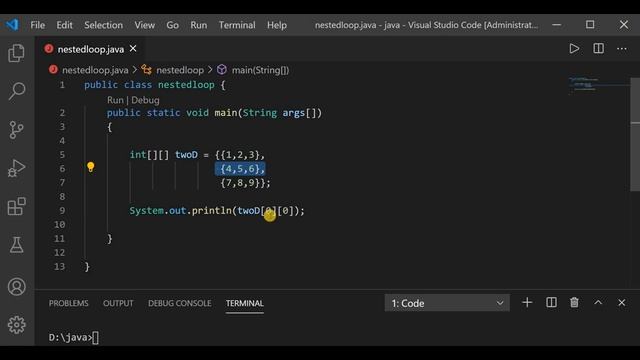Open the Terminal menu
Image resolution: width=640 pixels, height=360 pixels.
237,25
